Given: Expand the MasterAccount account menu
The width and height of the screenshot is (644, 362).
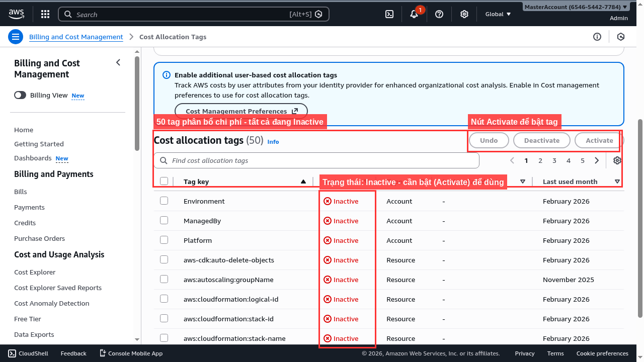Looking at the screenshot, I should point(576,7).
